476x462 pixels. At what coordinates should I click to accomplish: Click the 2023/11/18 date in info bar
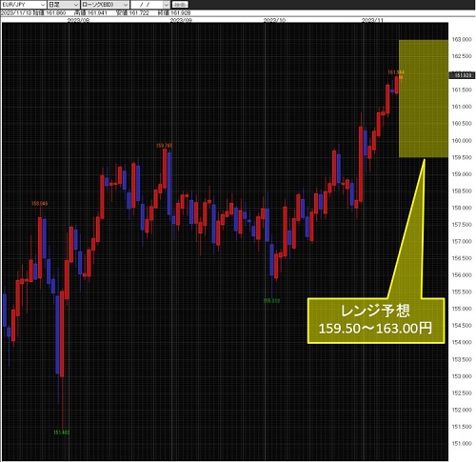coord(17,13)
